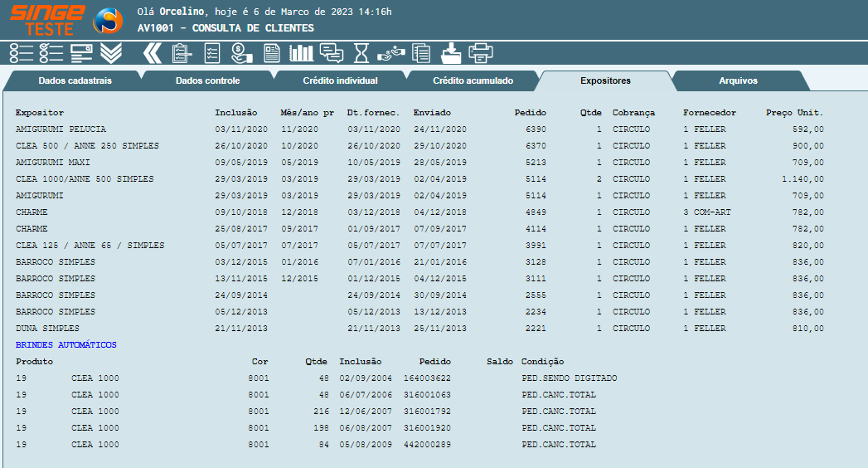Viewport: 868px width, 468px height.
Task: Click the stacked documents copy icon
Action: 421,54
